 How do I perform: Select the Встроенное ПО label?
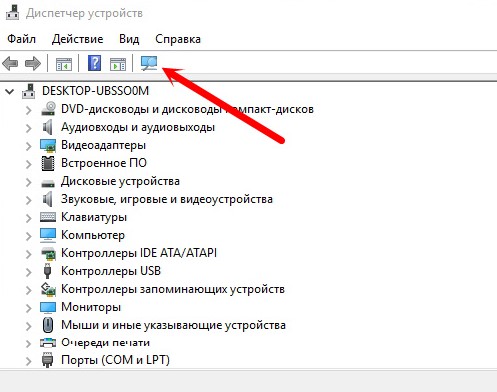pos(104,163)
